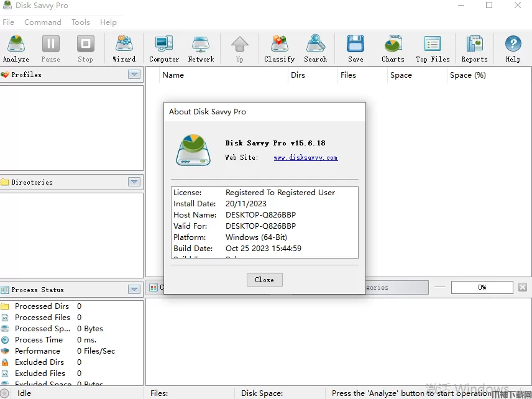Visit the www.disksavvy.com link

[x=305, y=158]
